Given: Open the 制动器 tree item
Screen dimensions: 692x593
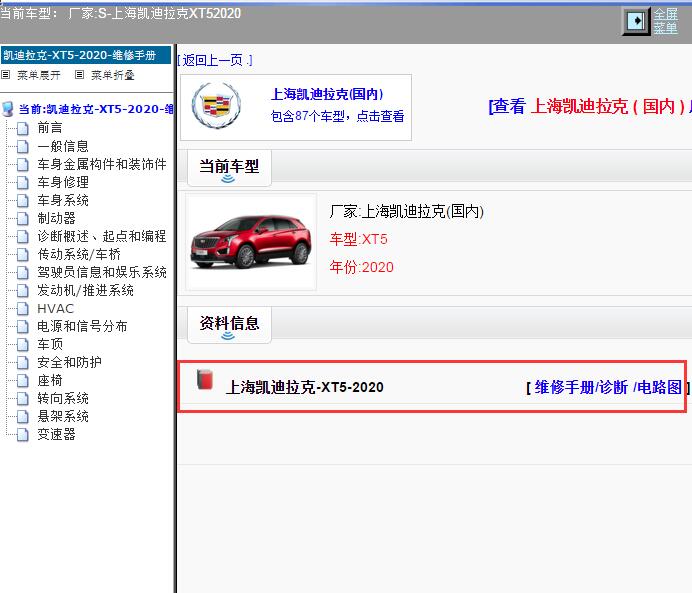Looking at the screenshot, I should tap(56, 218).
